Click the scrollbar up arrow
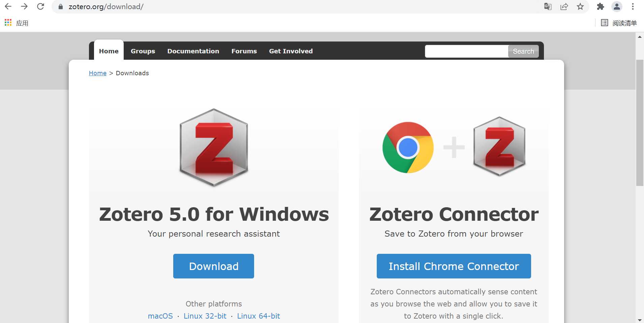Viewport: 644px width, 323px height. click(640, 36)
